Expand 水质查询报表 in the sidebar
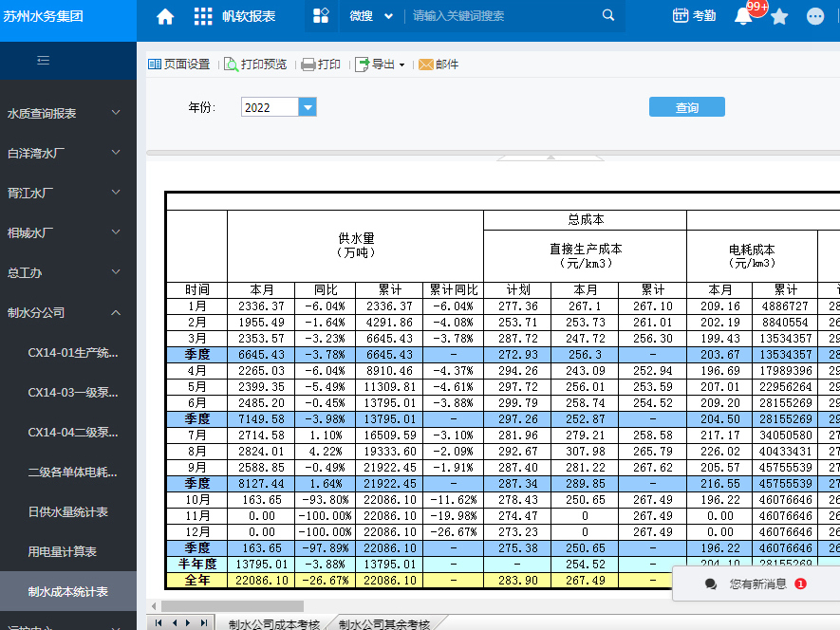 coord(66,113)
